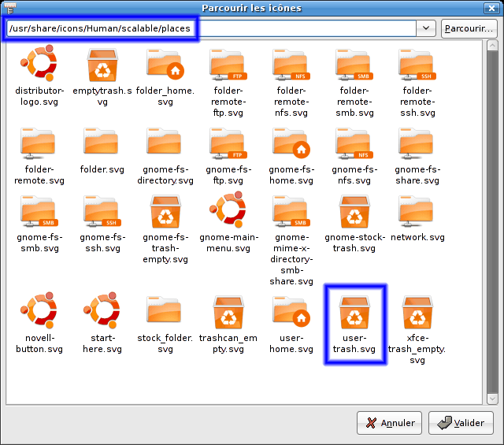Select the gnome-stock-trash.svg icon
The image size is (504, 445).
click(354, 212)
